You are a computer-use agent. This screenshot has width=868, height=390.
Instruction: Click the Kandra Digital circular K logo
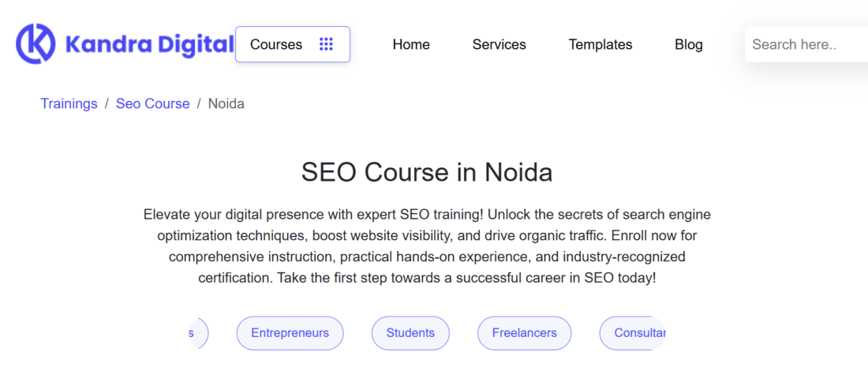click(36, 43)
